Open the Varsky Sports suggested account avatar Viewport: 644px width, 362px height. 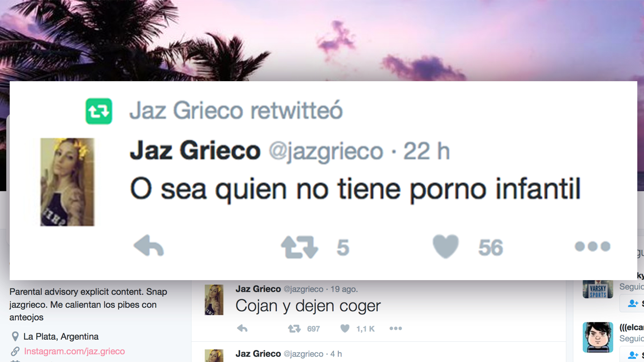point(598,289)
